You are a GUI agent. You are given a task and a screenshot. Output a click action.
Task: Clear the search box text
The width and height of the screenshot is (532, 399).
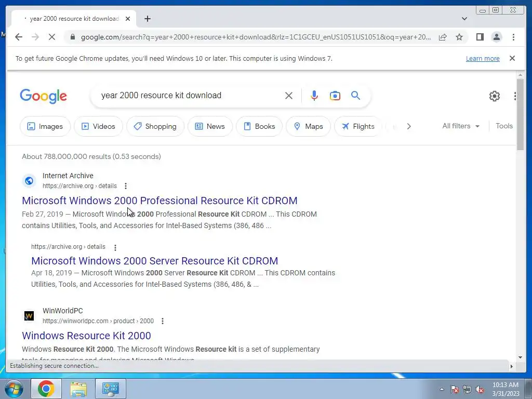click(x=288, y=96)
